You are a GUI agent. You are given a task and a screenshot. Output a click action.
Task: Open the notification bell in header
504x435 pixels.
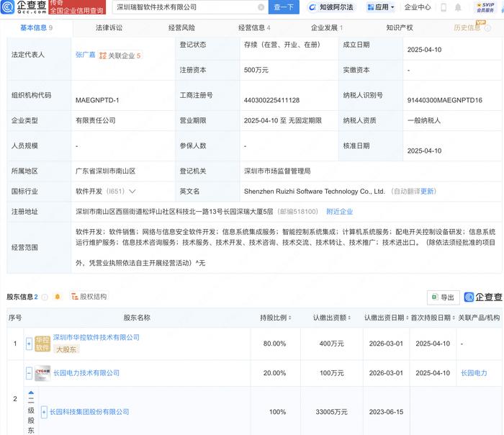(x=458, y=7)
